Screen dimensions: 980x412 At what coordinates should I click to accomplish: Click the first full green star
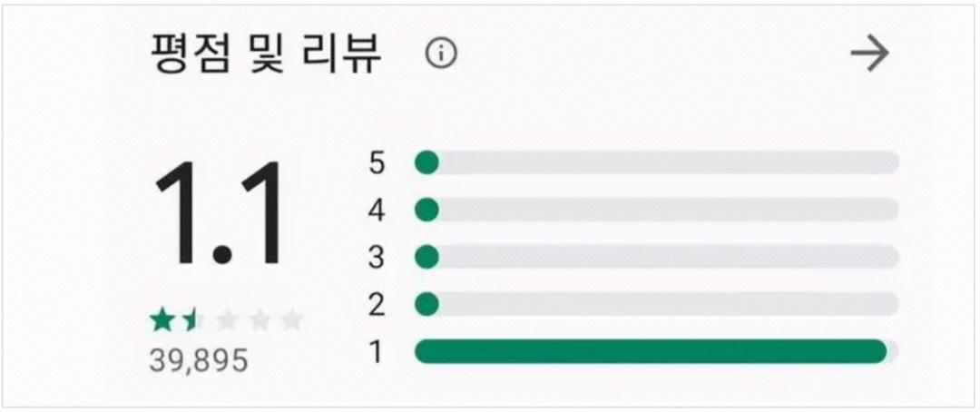(162, 319)
